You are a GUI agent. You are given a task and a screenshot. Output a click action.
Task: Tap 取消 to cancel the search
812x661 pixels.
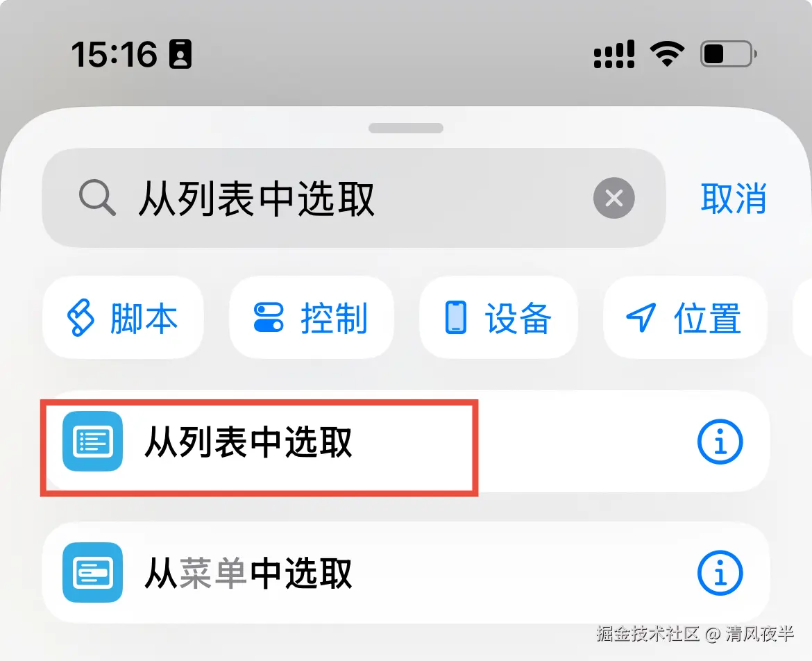(734, 198)
